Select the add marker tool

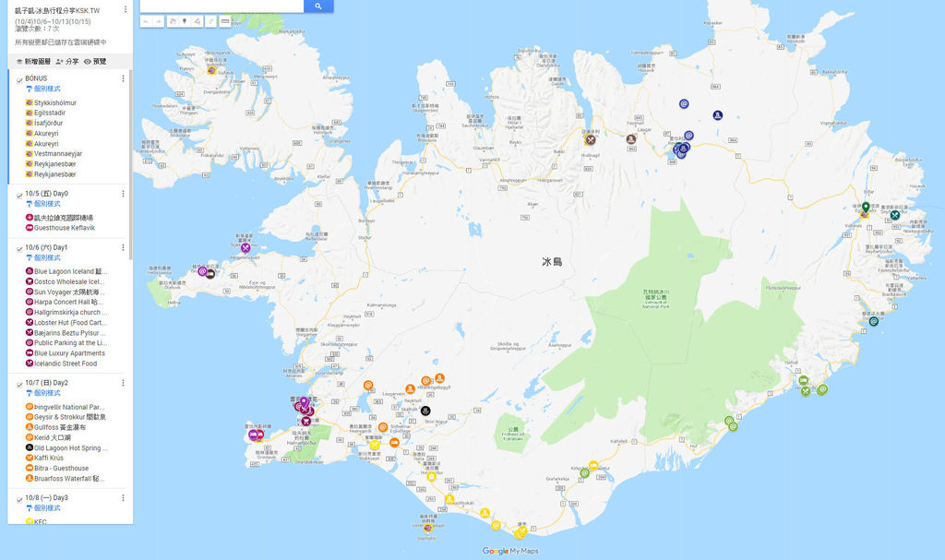185,21
